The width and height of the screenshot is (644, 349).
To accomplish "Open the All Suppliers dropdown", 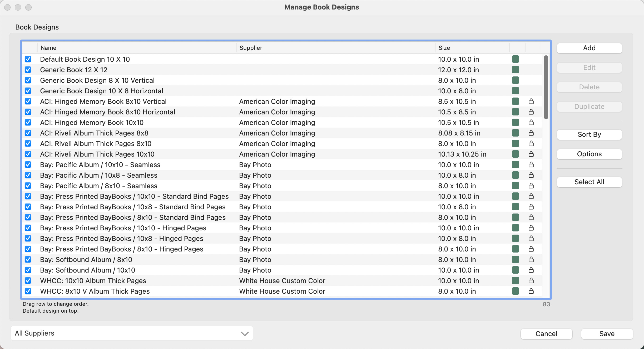I will pyautogui.click(x=132, y=333).
